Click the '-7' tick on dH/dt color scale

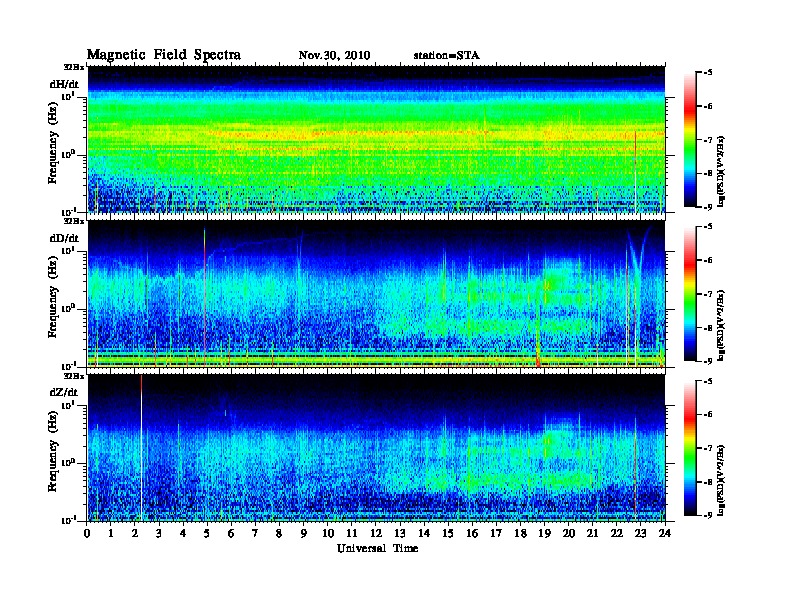(708, 139)
